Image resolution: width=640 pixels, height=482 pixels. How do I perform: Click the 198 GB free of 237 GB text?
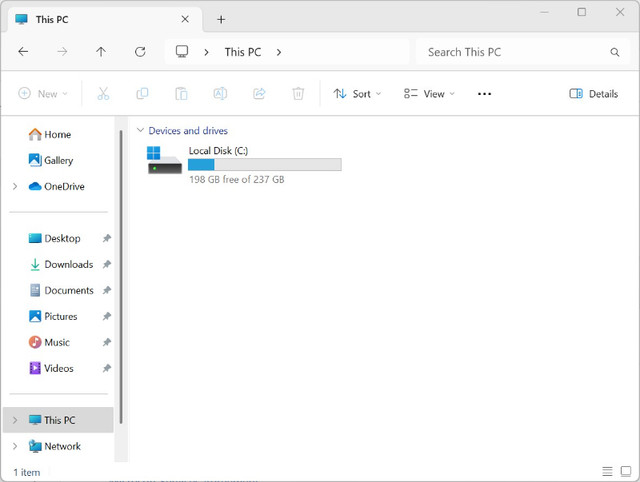pos(237,179)
